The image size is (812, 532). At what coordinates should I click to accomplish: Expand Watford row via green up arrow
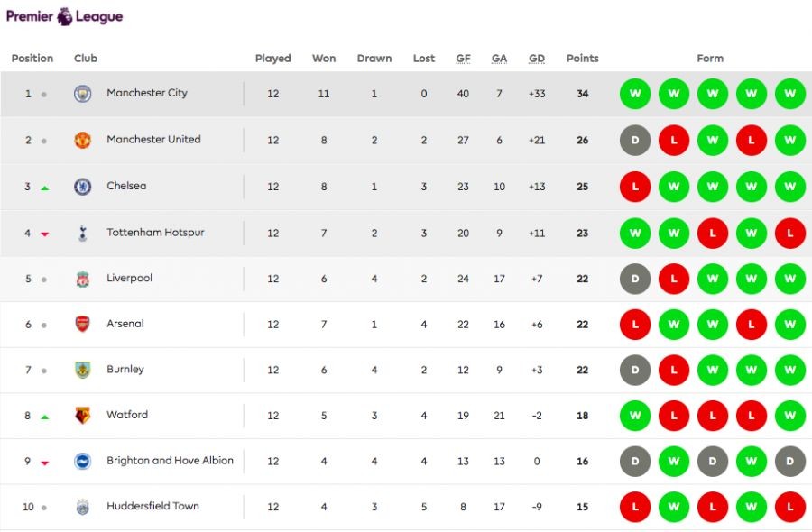44,417
